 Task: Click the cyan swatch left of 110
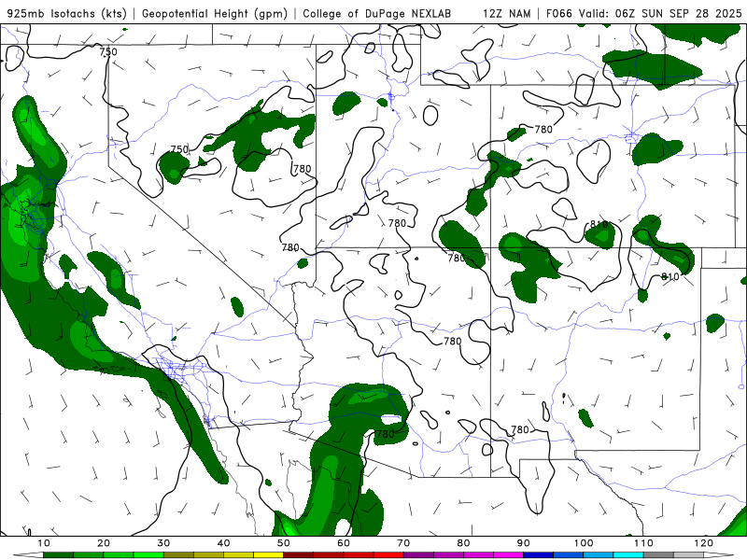coord(628,555)
